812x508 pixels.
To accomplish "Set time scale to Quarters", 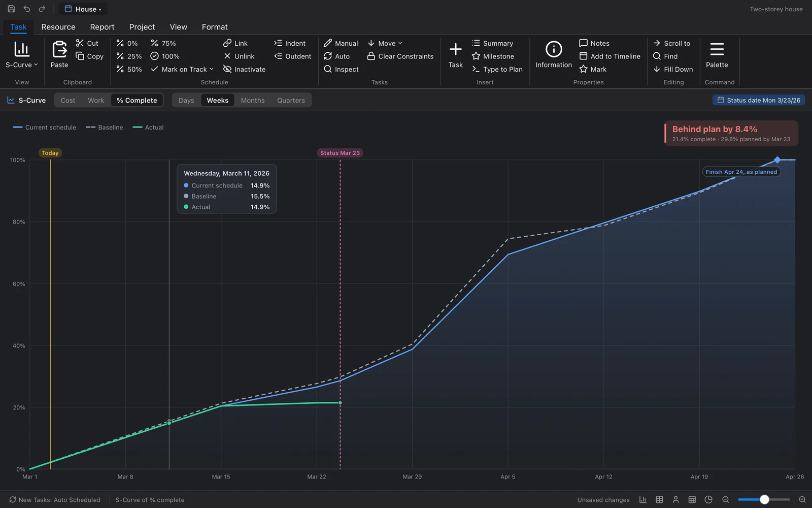I will [x=291, y=100].
